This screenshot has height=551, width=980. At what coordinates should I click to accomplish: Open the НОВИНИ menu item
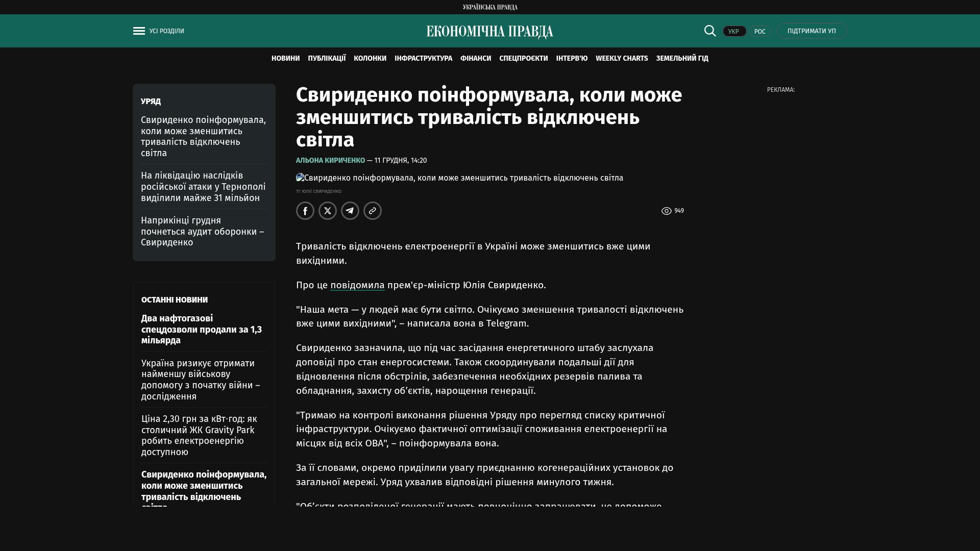(285, 59)
